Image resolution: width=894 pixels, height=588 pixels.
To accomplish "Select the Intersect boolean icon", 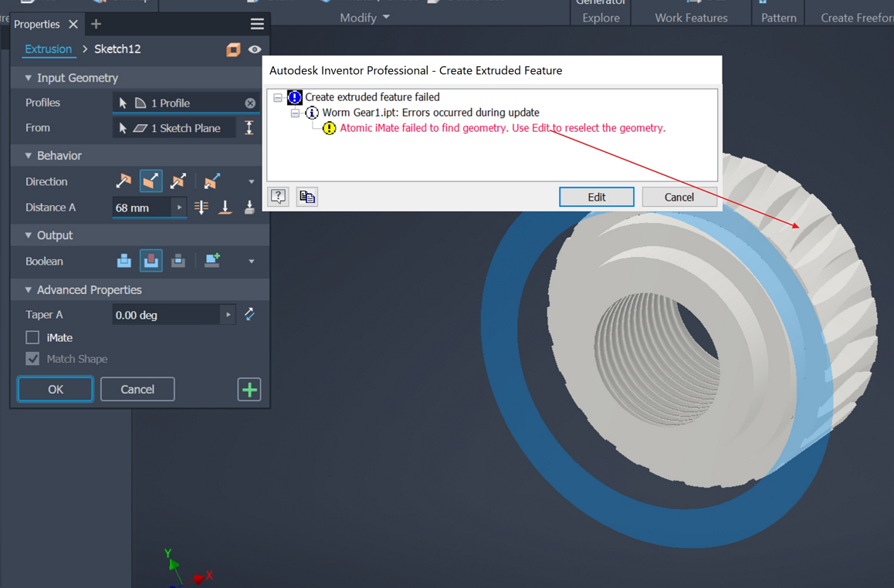I will tap(178, 261).
